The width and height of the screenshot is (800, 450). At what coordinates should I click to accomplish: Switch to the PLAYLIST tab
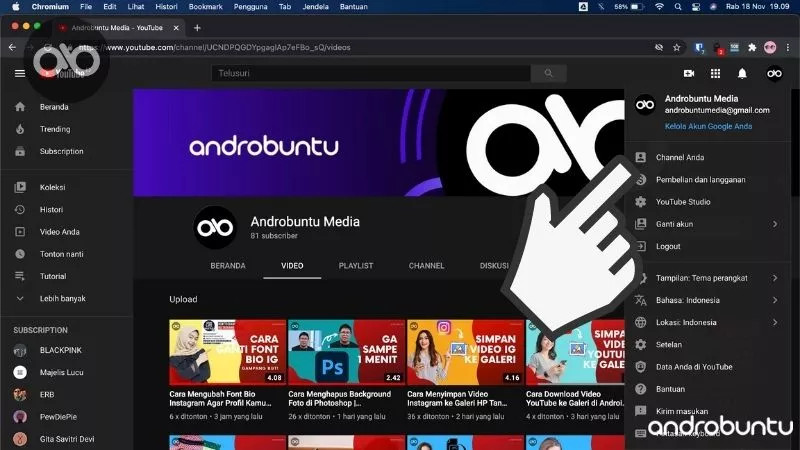(x=356, y=266)
